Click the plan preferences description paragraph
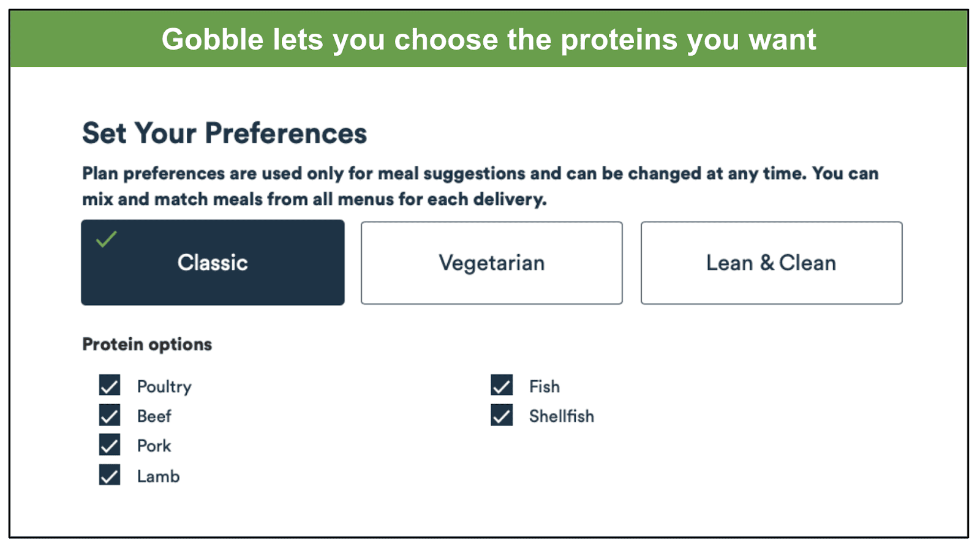 480,186
